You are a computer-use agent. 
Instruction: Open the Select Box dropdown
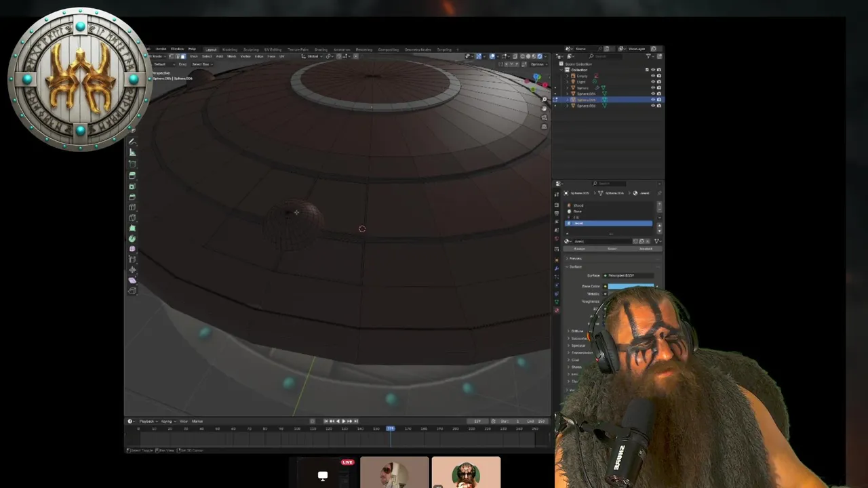[202, 64]
